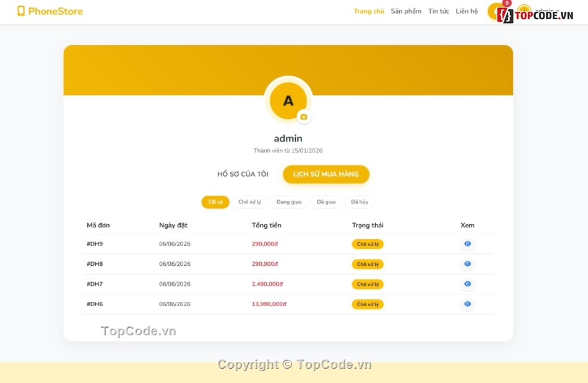
Task: Click total 13,990,000đ
Action: coord(269,304)
